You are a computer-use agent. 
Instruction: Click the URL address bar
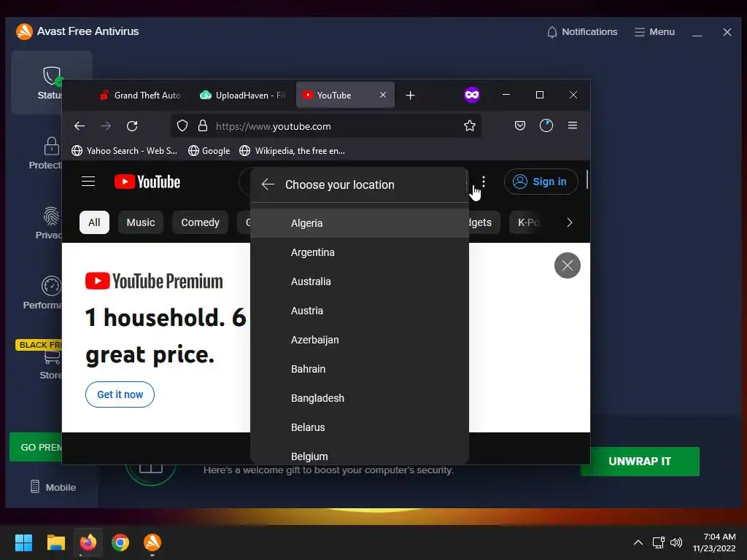[x=326, y=125]
